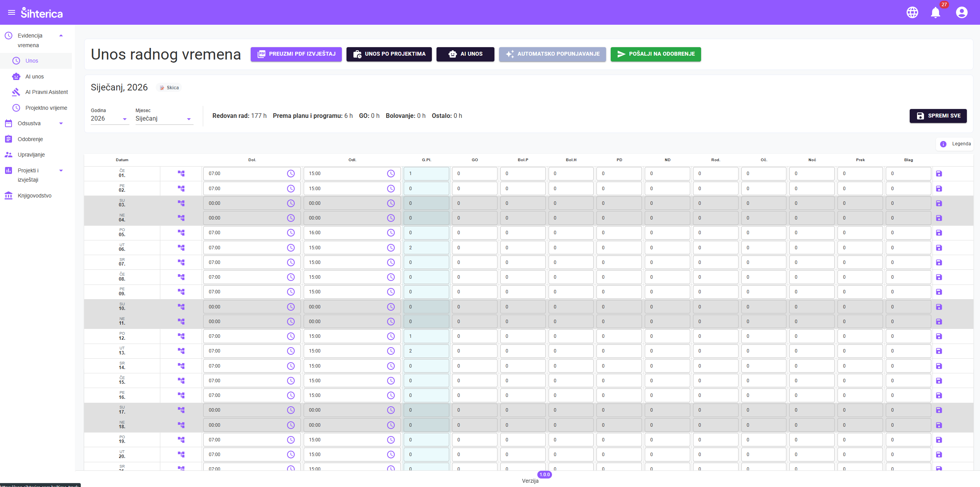Image resolution: width=980 pixels, height=487 pixels.
Task: Expand Projekti i izvještaji section
Action: tap(61, 170)
